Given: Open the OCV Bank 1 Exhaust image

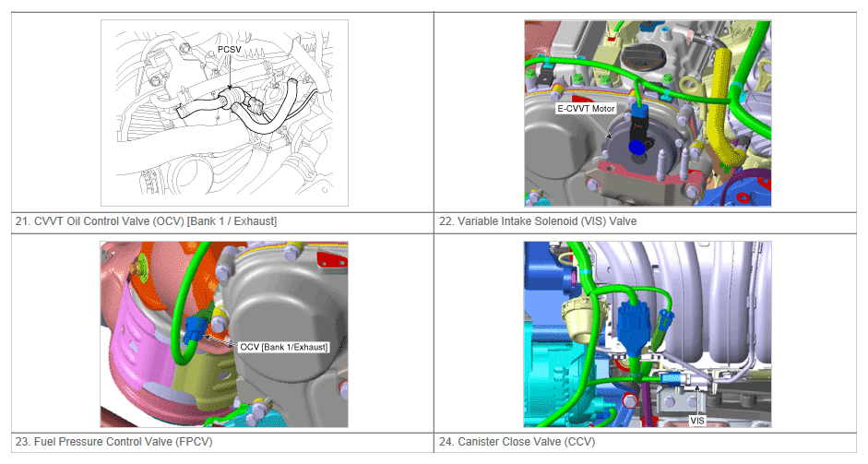Looking at the screenshot, I should click(x=224, y=334).
